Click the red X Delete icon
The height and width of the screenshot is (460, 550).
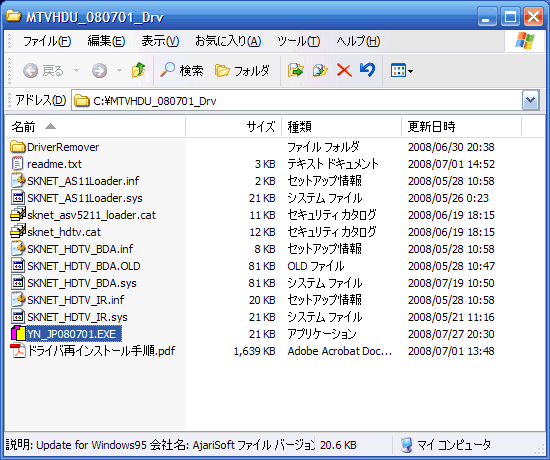click(344, 71)
